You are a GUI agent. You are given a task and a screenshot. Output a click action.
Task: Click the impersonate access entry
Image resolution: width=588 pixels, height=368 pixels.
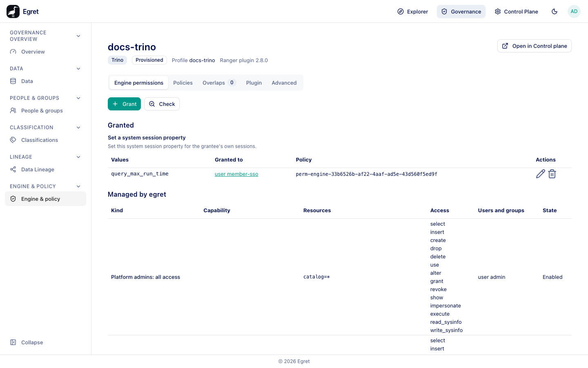(445, 306)
